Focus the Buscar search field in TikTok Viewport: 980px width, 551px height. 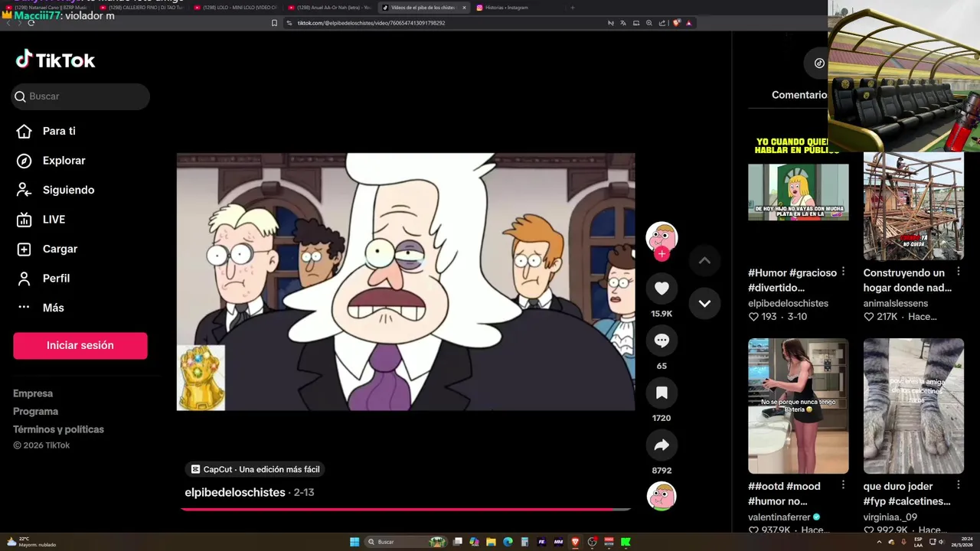[x=80, y=96]
